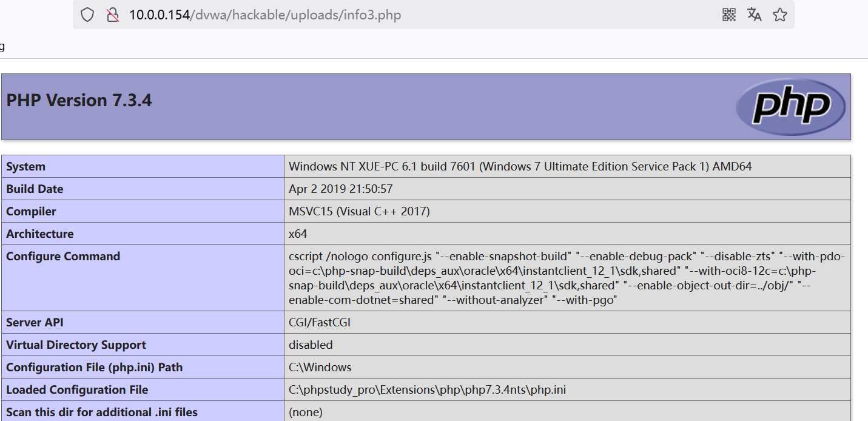
Task: Click the PHP Version 7.3.4 heading
Action: (79, 100)
